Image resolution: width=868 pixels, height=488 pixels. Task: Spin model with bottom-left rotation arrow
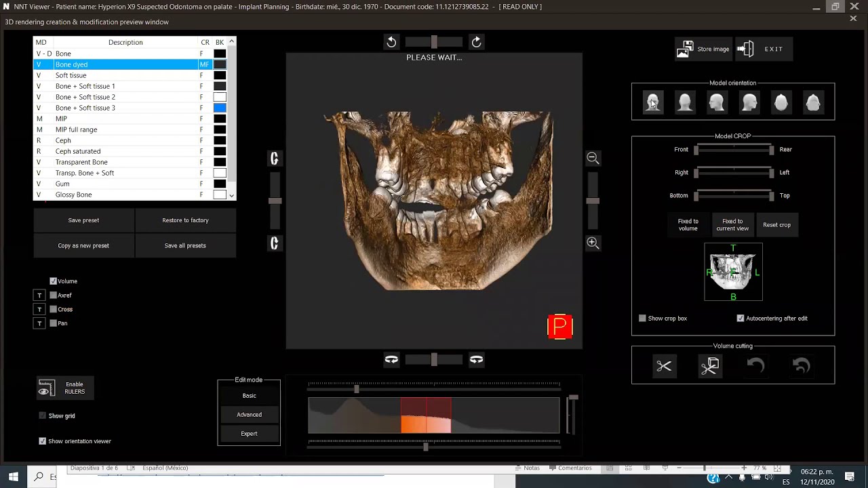point(391,360)
